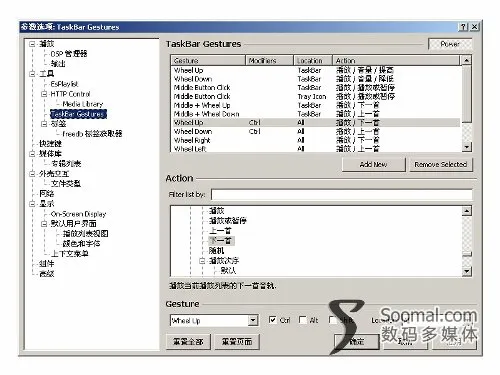Enable the Shift modifier checkbox

click(332, 320)
